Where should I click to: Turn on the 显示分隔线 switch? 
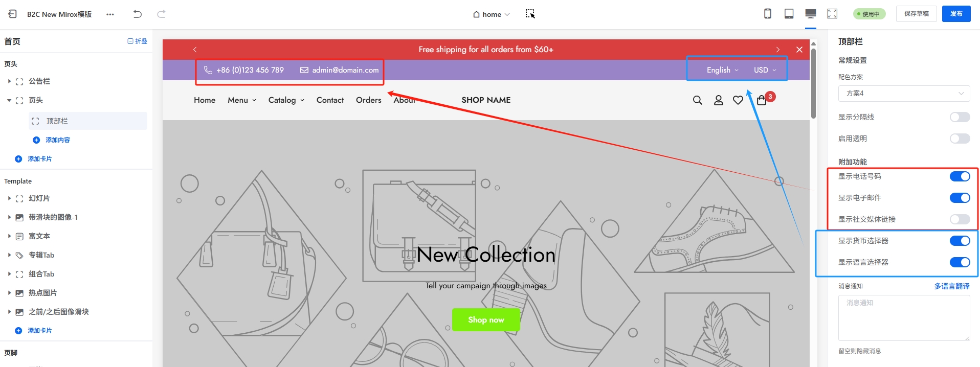(960, 117)
